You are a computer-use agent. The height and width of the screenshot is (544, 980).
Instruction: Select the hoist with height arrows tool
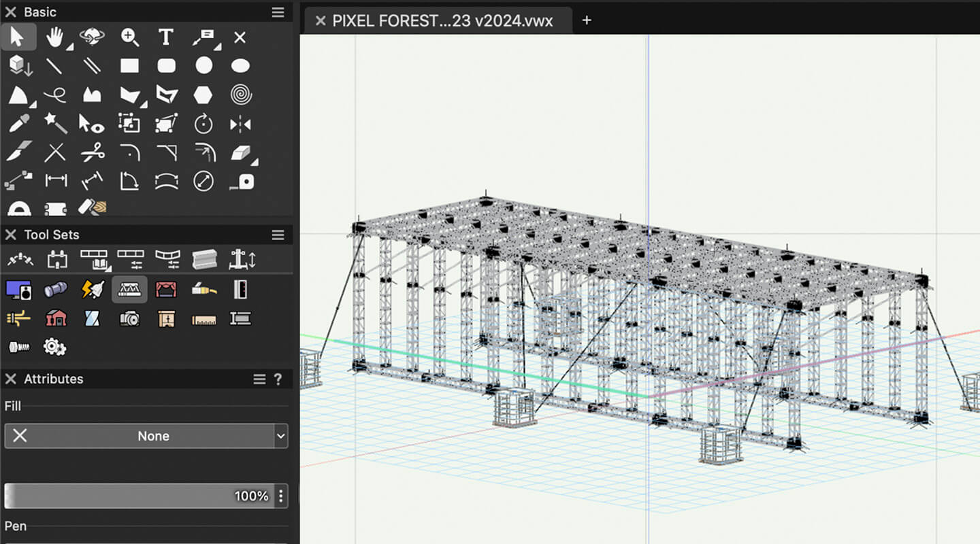click(x=242, y=259)
